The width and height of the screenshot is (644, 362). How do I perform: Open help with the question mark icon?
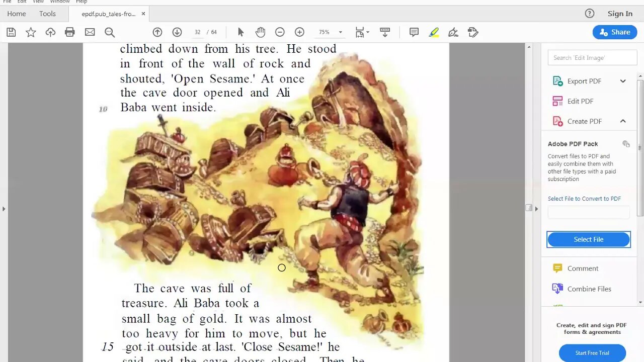tap(590, 14)
